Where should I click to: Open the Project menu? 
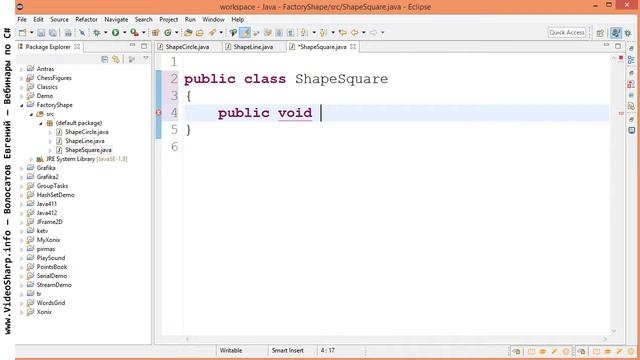pyautogui.click(x=169, y=19)
